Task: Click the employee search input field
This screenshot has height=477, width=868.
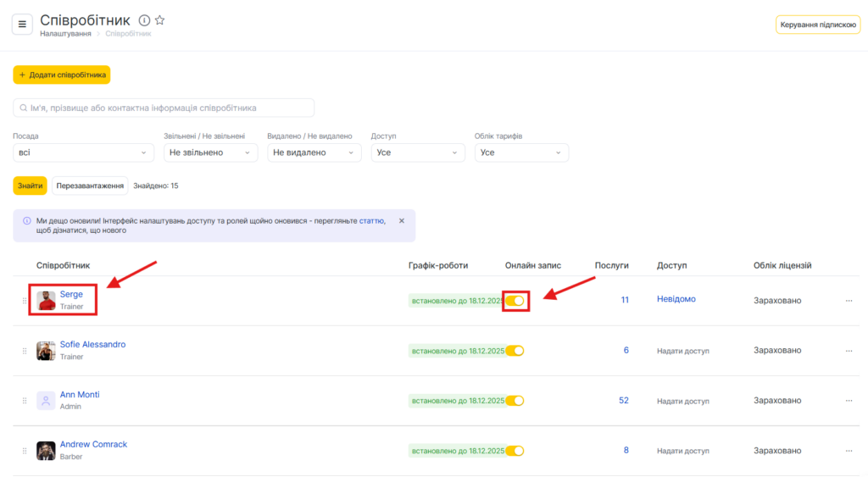Action: point(164,108)
